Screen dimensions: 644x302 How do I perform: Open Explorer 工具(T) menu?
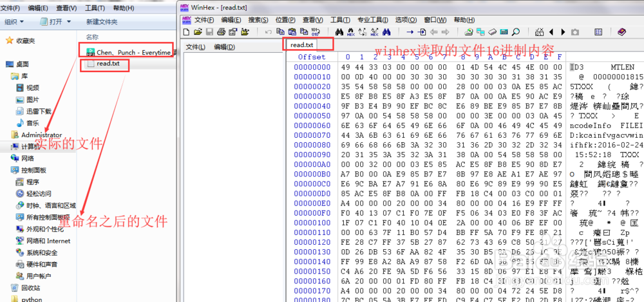95,8
